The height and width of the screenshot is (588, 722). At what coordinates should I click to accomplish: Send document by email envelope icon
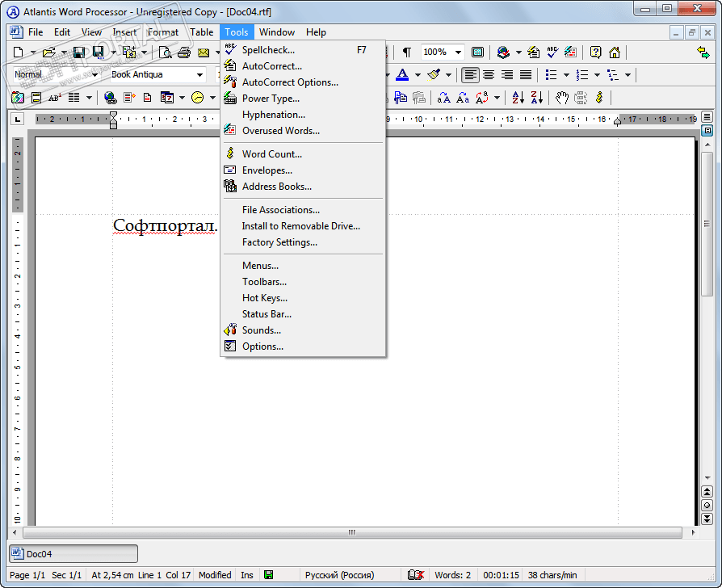click(204, 52)
